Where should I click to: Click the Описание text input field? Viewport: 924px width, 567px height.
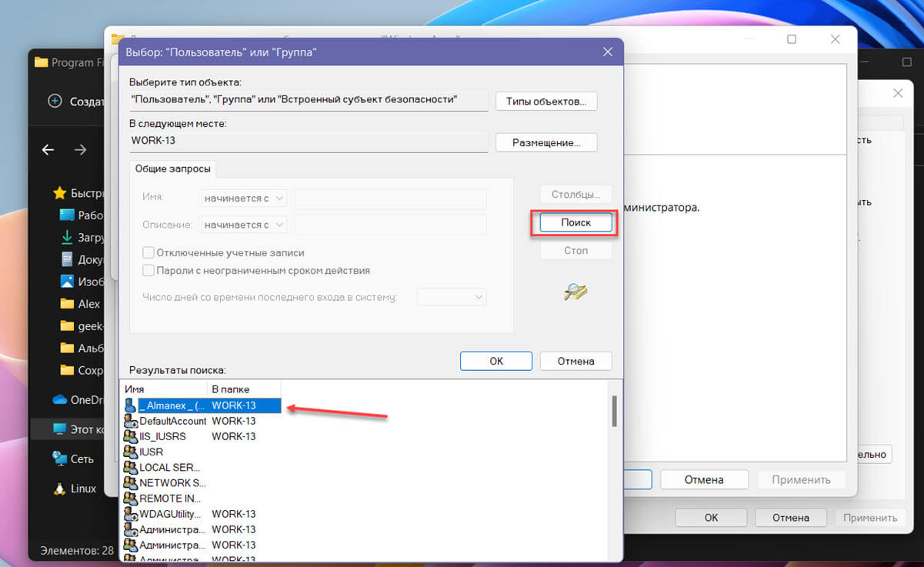tap(391, 225)
